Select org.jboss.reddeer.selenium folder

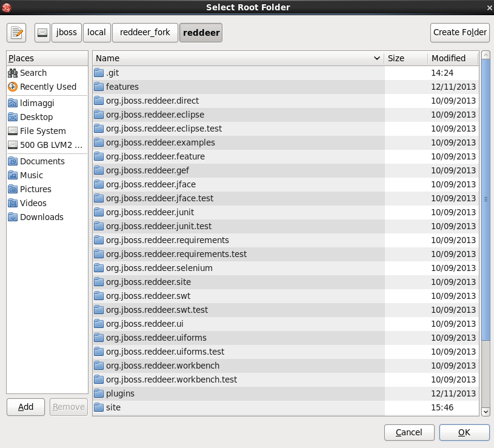click(x=285, y=268)
